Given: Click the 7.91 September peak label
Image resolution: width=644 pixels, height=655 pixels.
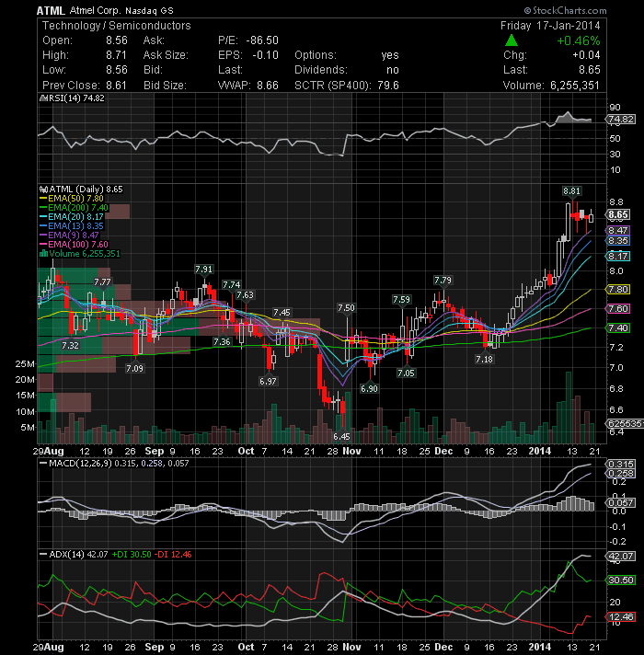Looking at the screenshot, I should pos(204,270).
